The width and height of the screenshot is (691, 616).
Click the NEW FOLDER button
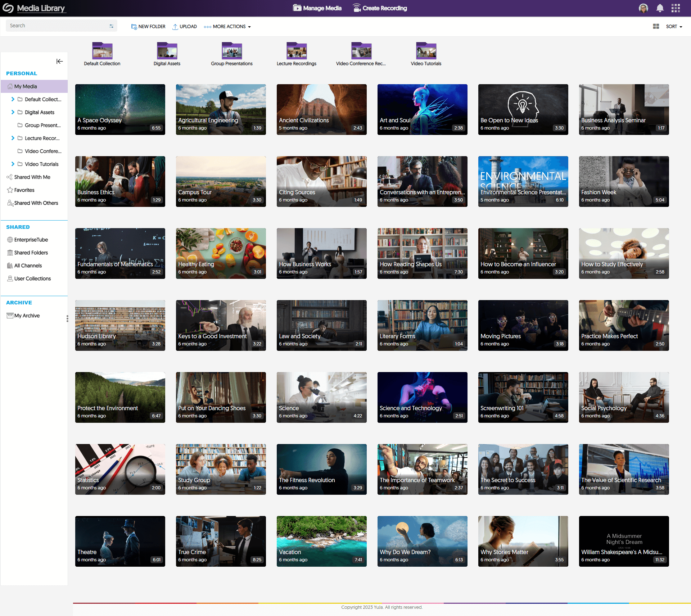coord(148,27)
